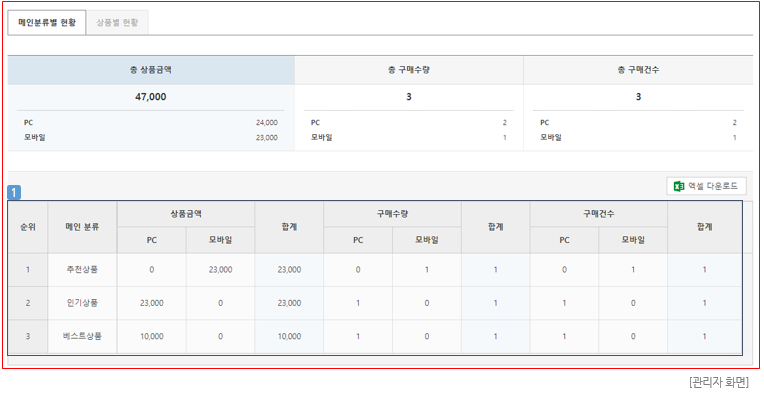Click 추천상품 mobile amount 23,000

click(x=220, y=269)
